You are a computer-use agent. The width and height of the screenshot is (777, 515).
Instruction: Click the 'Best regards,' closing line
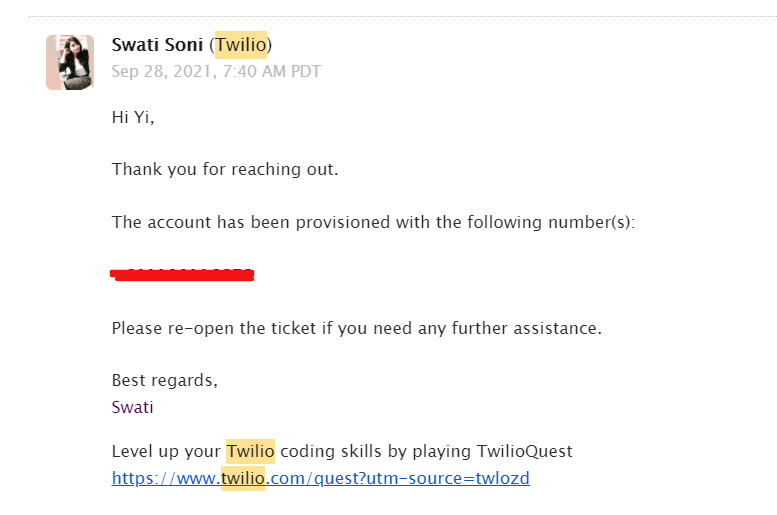(164, 380)
